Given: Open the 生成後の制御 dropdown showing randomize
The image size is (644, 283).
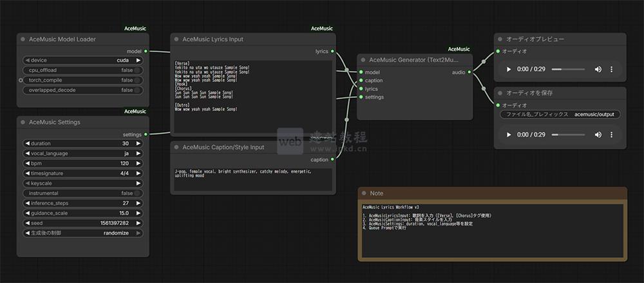Looking at the screenshot, I should click(82, 233).
